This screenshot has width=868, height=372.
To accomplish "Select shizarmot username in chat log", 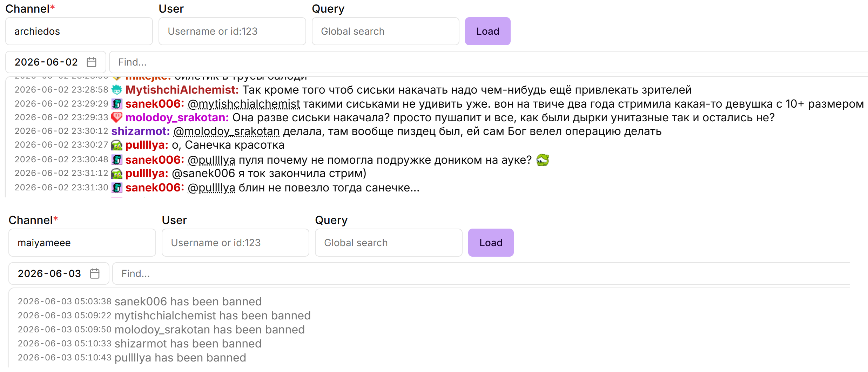I will pos(140,131).
